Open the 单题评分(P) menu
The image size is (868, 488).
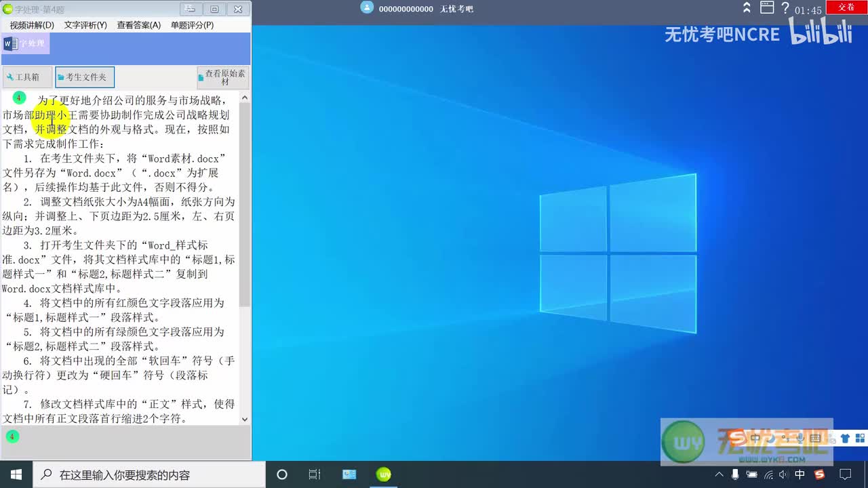point(192,25)
